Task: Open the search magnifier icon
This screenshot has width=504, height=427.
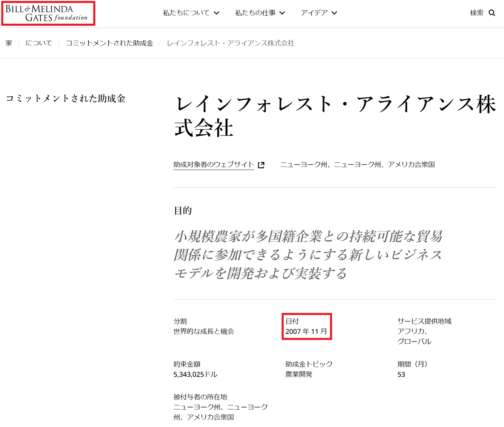Action: (492, 13)
